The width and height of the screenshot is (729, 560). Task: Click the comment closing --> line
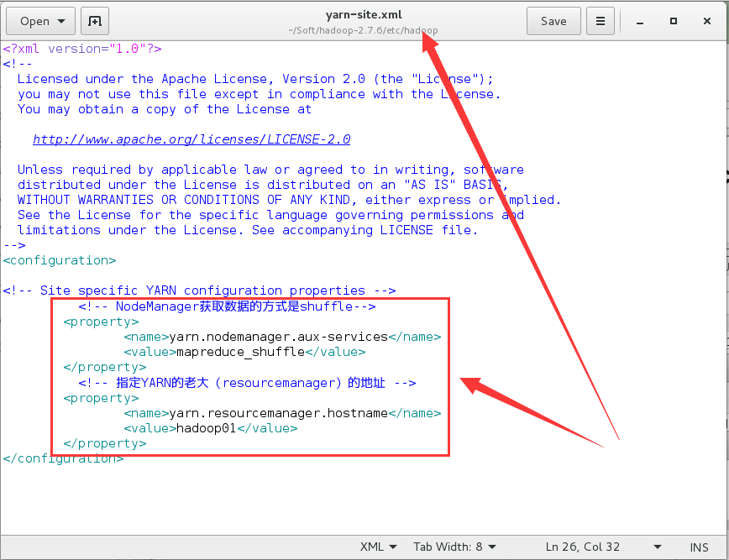click(14, 245)
